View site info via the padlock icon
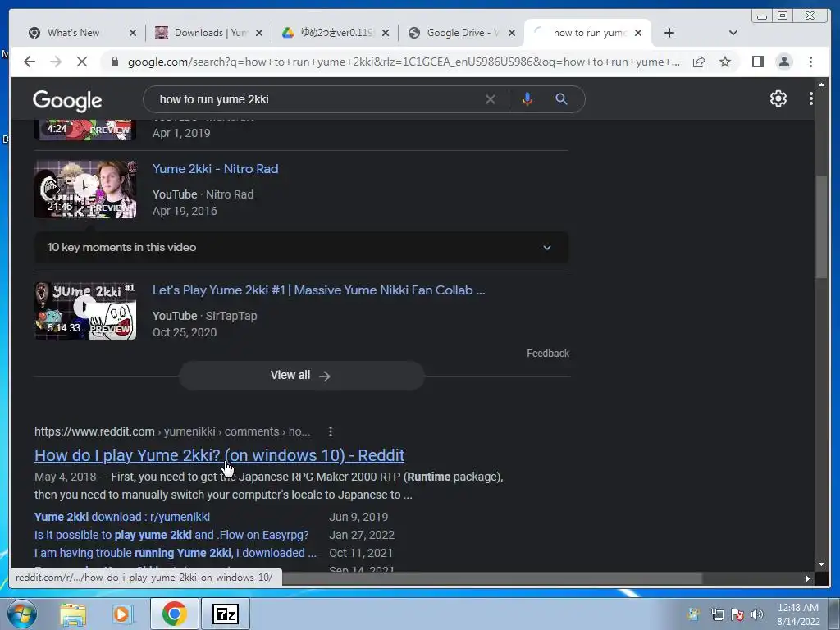Viewport: 840px width, 630px height. [x=114, y=62]
